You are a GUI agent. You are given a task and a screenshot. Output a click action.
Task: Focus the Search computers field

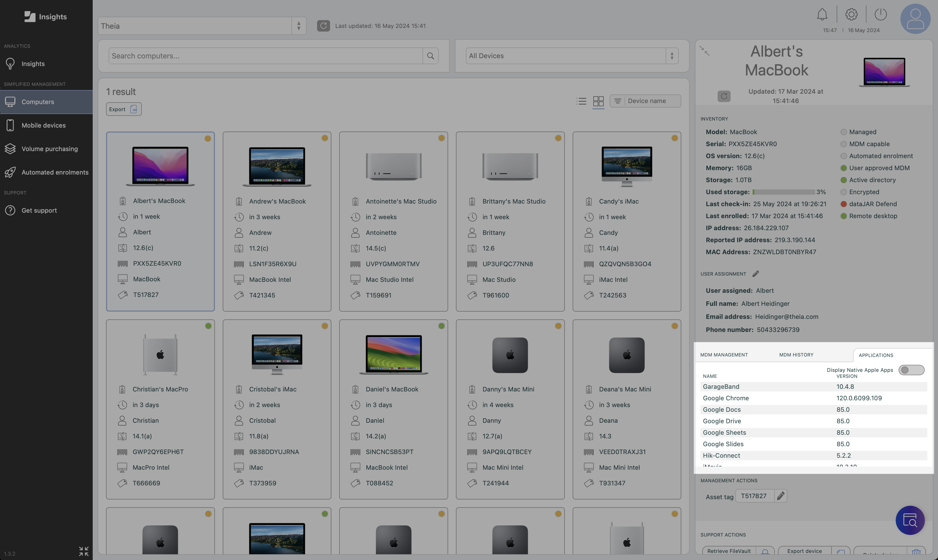pyautogui.click(x=266, y=56)
